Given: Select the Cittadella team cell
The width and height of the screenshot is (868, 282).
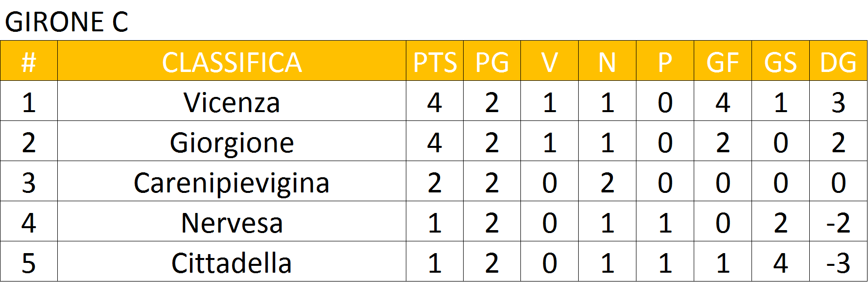Looking at the screenshot, I should pyautogui.click(x=232, y=262).
